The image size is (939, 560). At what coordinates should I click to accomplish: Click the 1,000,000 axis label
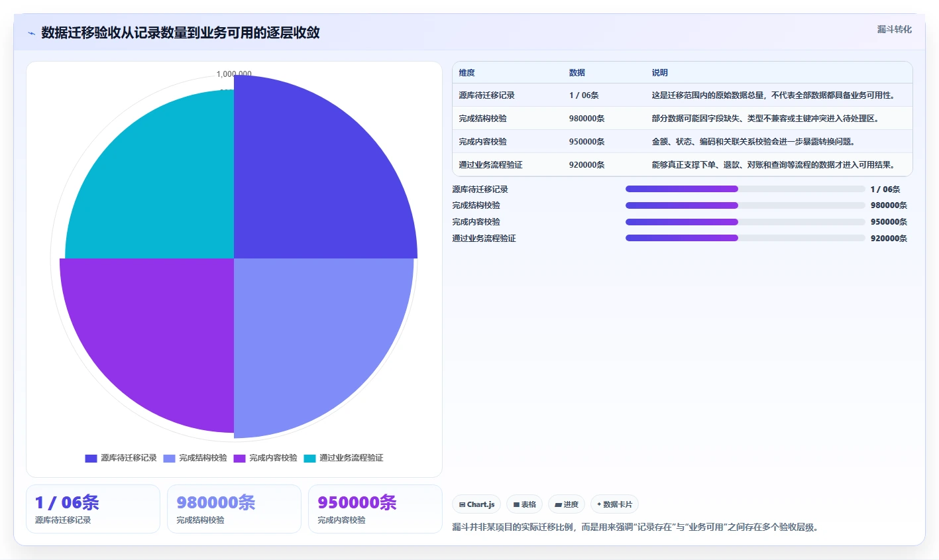234,74
